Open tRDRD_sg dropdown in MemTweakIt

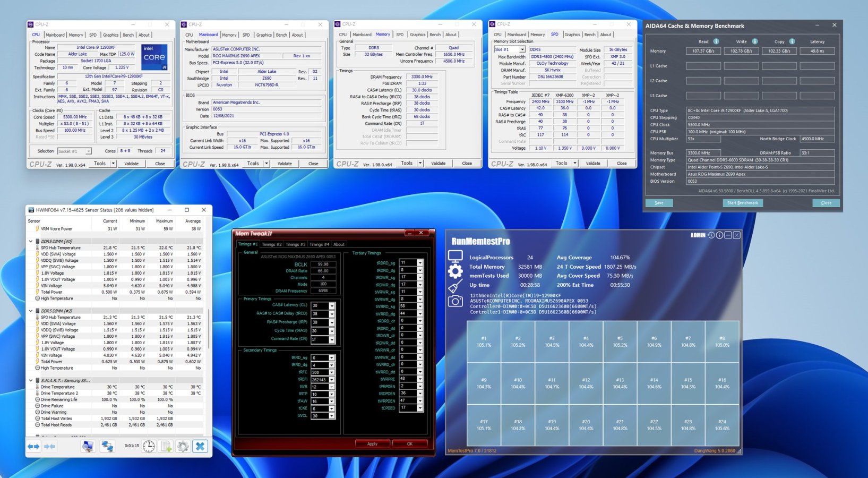420,263
